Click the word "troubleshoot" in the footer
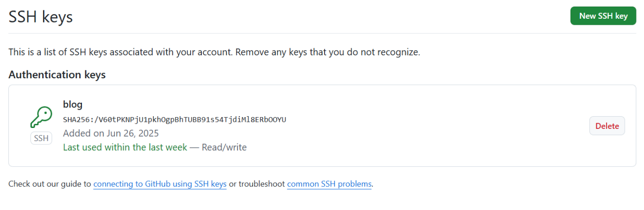The width and height of the screenshot is (644, 210). 261,184
